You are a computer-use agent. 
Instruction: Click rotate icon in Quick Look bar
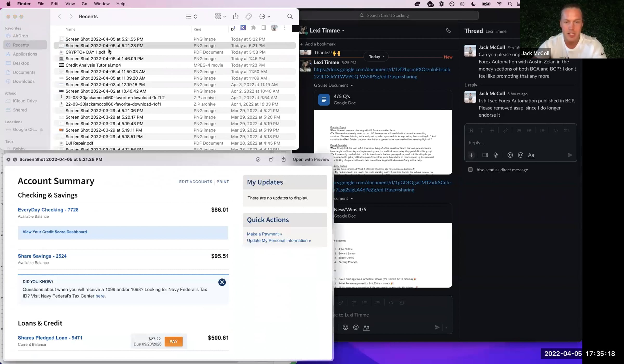click(271, 160)
